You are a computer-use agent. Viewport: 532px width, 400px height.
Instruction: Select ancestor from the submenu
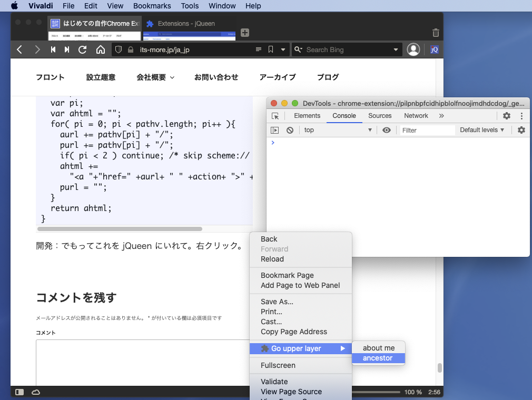pyautogui.click(x=378, y=358)
